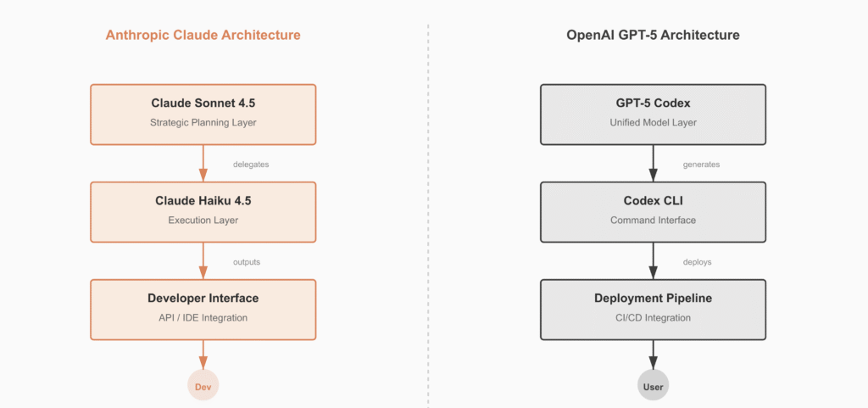Image resolution: width=868 pixels, height=408 pixels.
Task: Click the Developer Interface box
Action: [x=203, y=309]
